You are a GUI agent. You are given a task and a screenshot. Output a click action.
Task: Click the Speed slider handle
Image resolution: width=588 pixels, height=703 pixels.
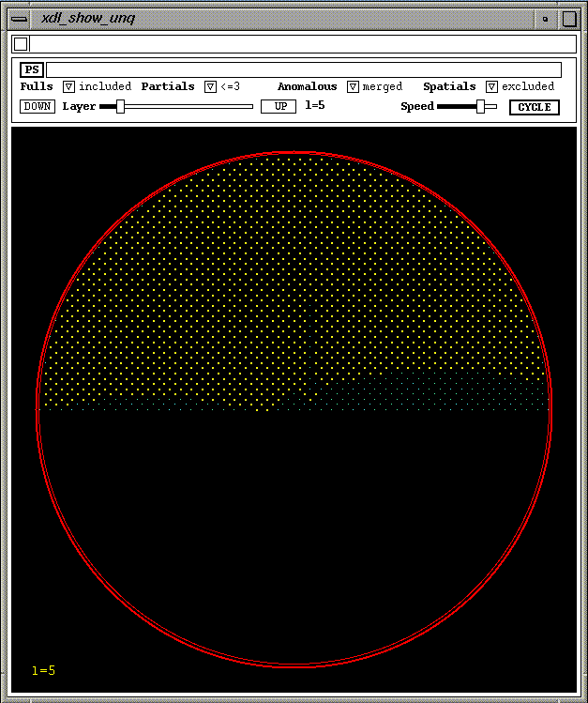pos(481,107)
